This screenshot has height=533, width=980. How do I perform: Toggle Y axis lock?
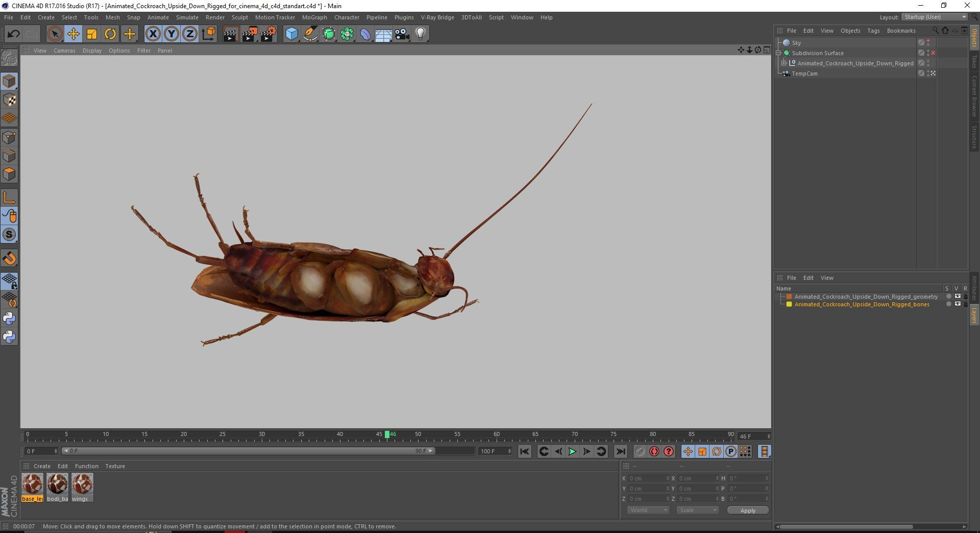171,34
